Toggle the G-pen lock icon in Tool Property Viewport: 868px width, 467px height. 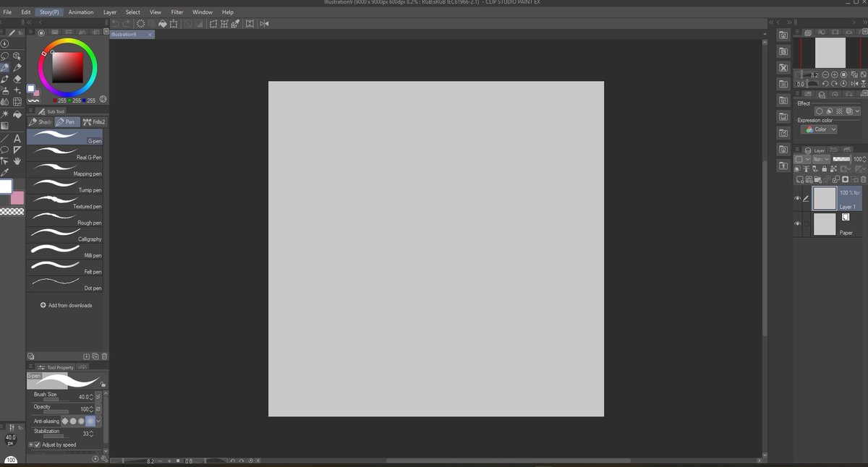[103, 384]
